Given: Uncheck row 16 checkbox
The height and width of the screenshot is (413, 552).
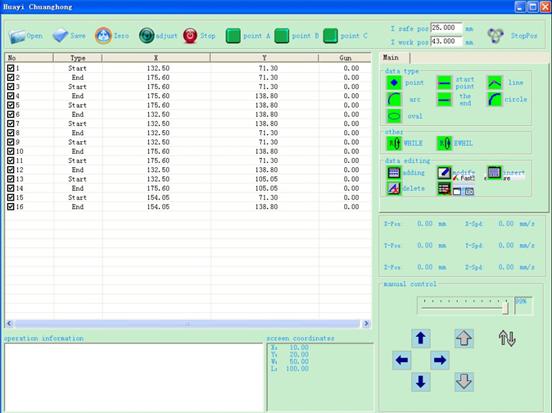Looking at the screenshot, I should click(x=11, y=207).
